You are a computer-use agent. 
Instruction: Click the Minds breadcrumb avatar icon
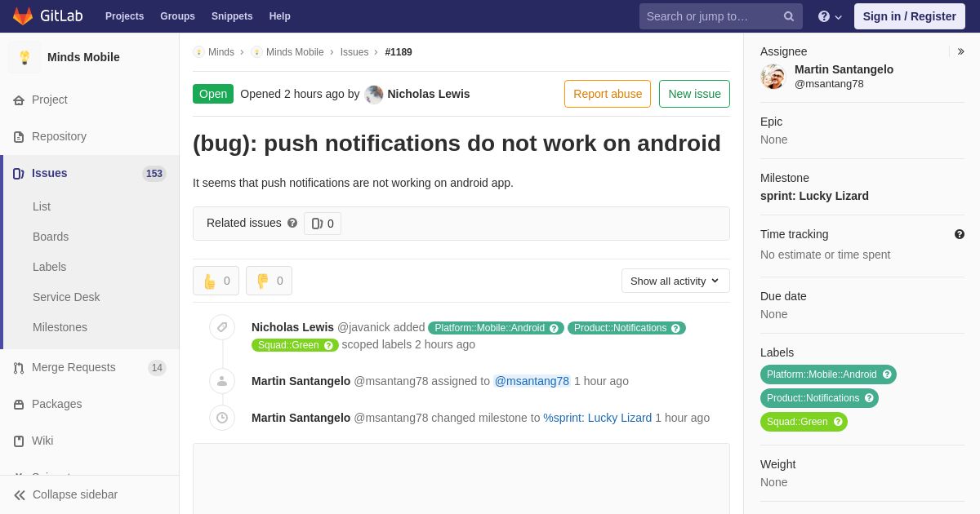coord(198,52)
